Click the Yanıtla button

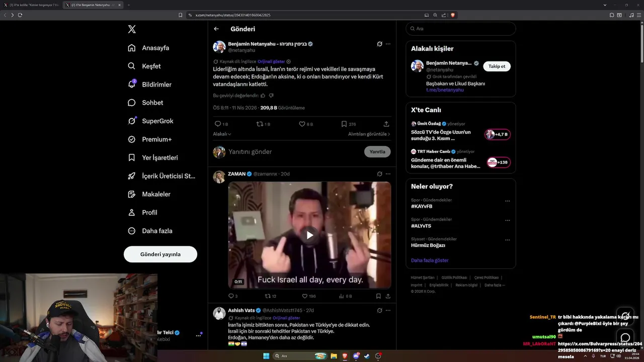[377, 152]
